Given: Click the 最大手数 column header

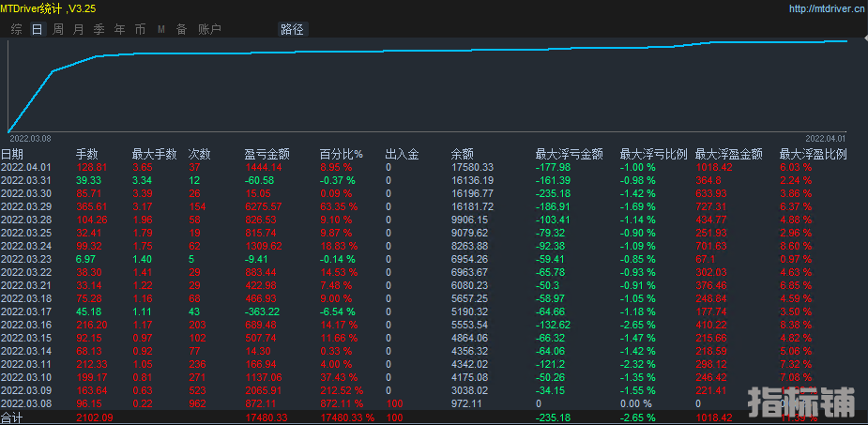Looking at the screenshot, I should coord(155,155).
